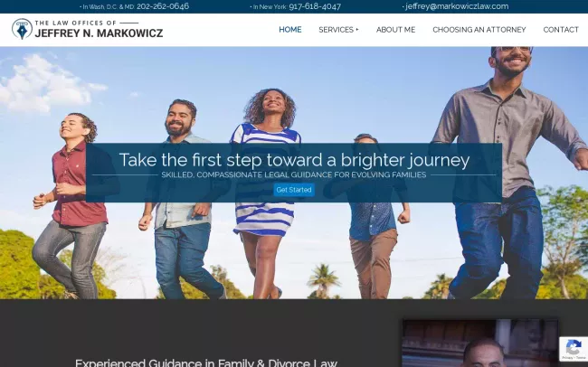
Task: Click the Jeffrey N. Markowicz firm name
Action: 99,33
